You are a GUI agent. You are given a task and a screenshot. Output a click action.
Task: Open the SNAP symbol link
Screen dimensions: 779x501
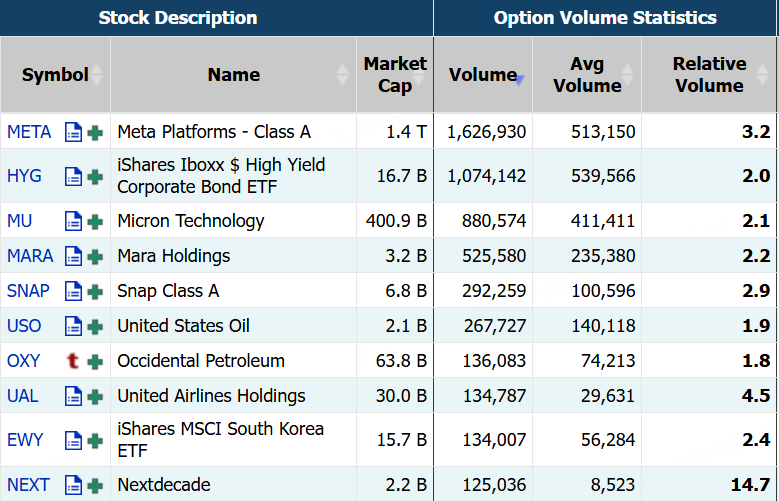[x=28, y=291]
